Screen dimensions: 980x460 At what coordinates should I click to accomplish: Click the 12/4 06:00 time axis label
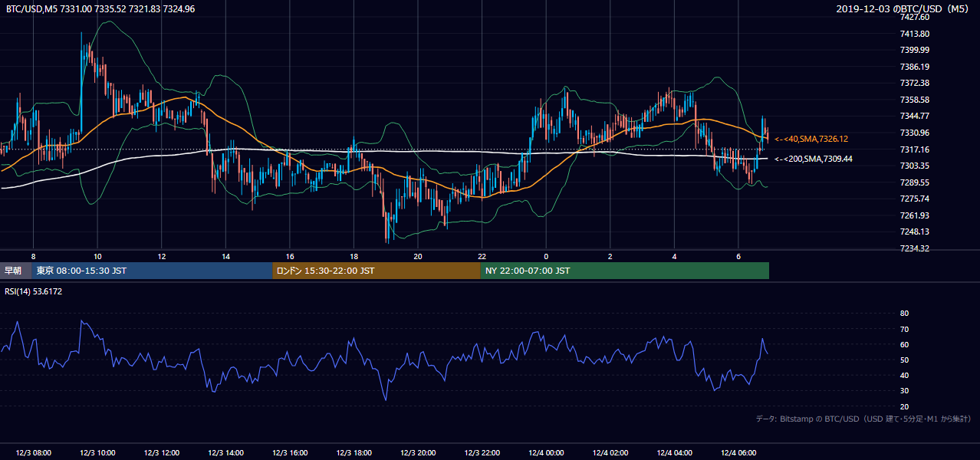[x=738, y=452]
